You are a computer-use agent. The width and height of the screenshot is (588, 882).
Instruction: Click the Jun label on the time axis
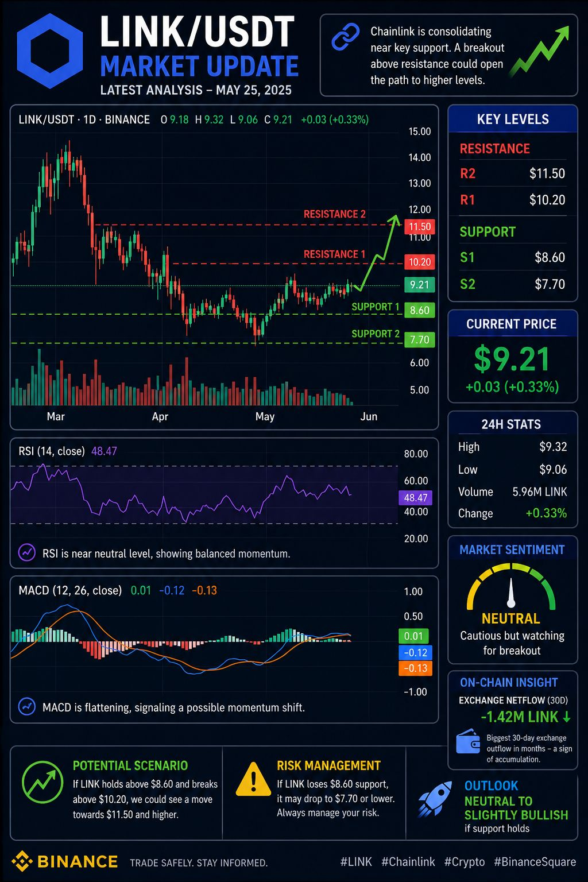coord(369,416)
